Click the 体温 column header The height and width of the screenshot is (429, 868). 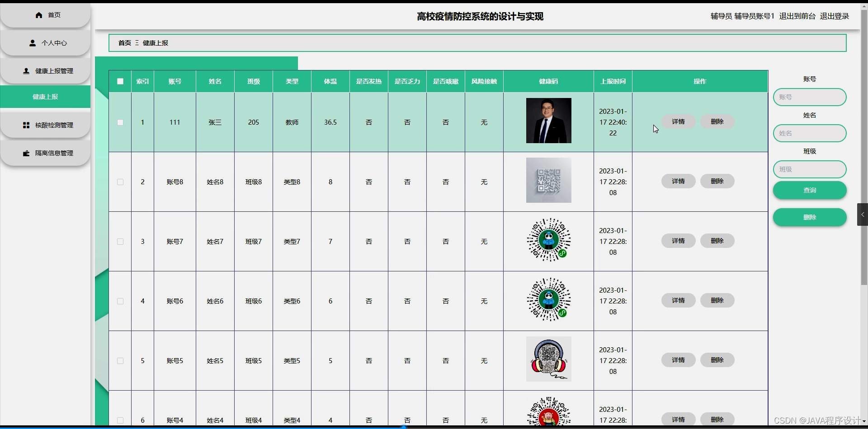330,81
